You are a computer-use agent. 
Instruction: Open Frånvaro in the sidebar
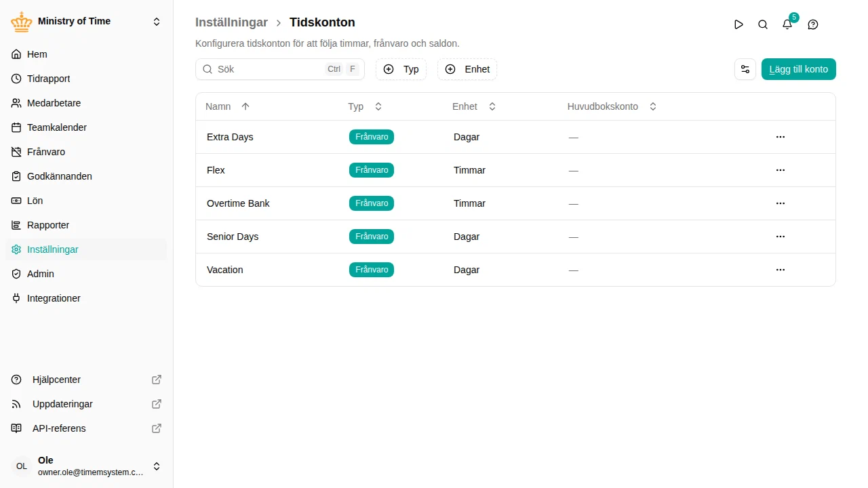[86, 152]
